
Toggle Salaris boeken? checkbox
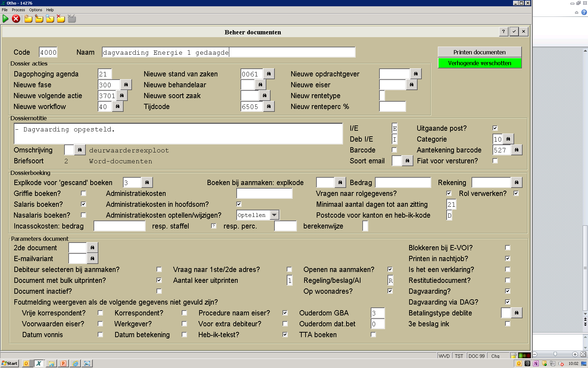pyautogui.click(x=83, y=204)
